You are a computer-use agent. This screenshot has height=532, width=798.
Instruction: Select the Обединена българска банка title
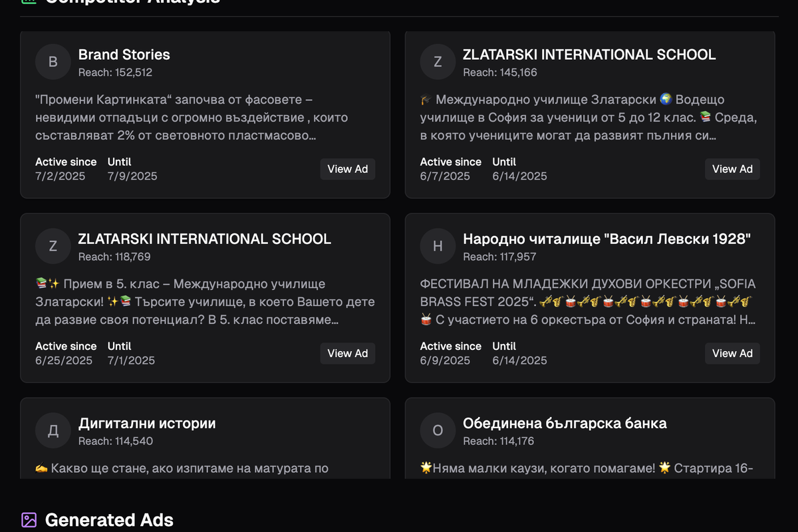click(565, 423)
